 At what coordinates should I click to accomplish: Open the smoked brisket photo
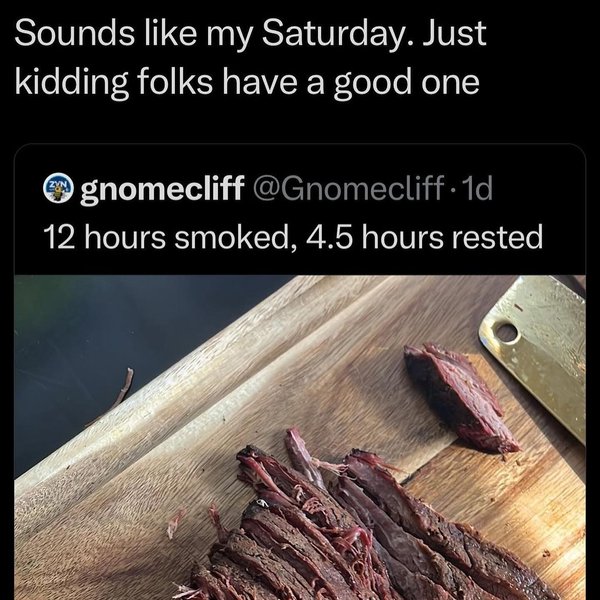click(300, 440)
